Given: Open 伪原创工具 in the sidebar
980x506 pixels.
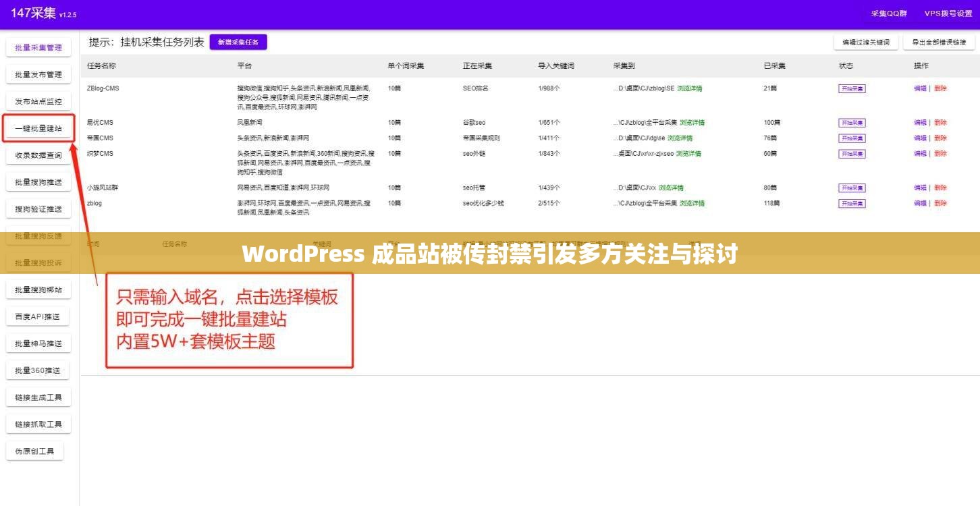Looking at the screenshot, I should [34, 451].
